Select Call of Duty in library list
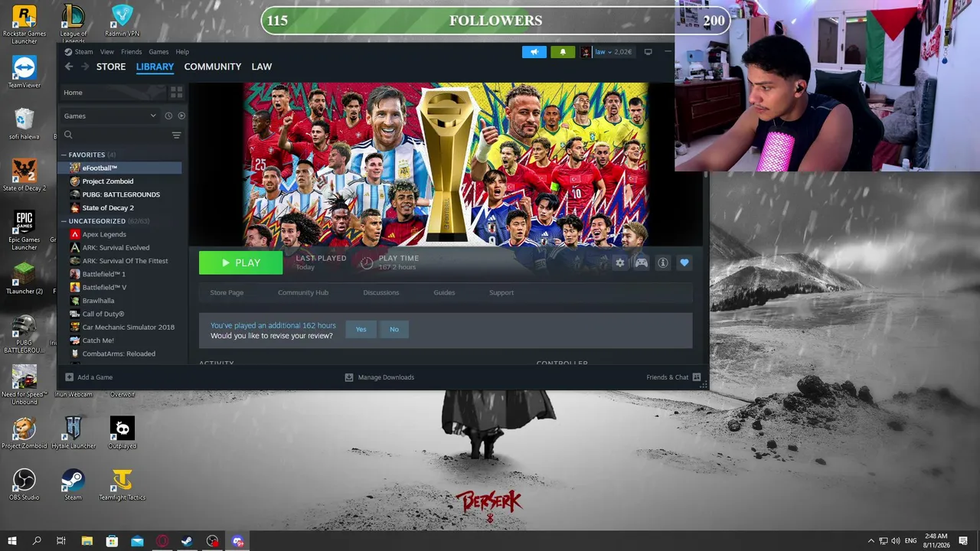This screenshot has width=980, height=551. pos(121,314)
